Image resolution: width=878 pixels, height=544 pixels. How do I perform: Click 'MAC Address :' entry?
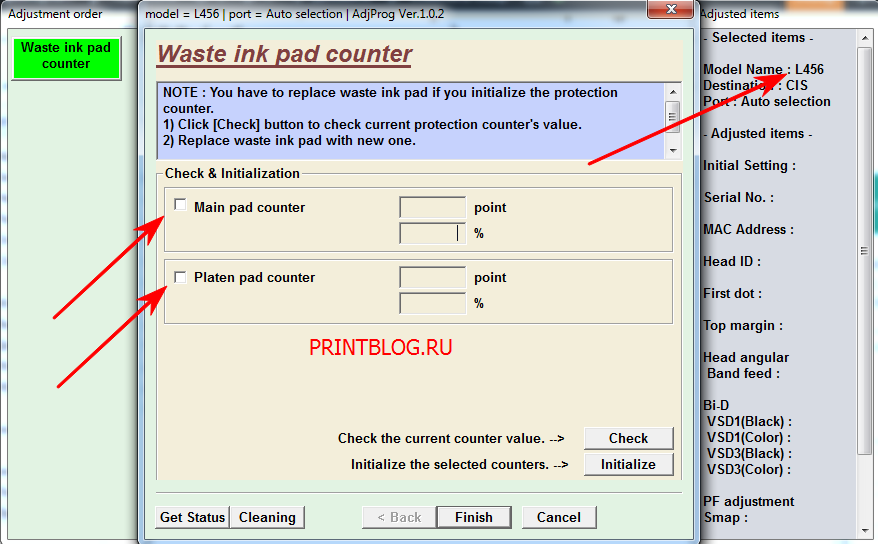(x=749, y=229)
